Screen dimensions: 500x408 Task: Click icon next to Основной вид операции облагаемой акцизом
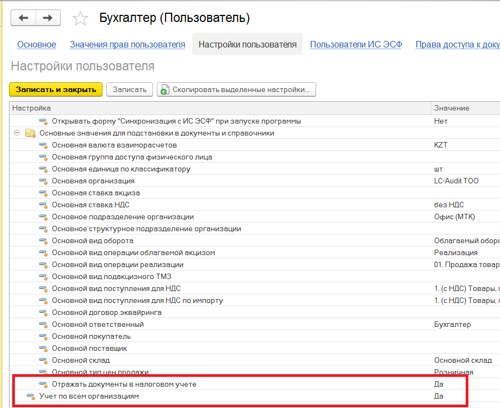43,253
